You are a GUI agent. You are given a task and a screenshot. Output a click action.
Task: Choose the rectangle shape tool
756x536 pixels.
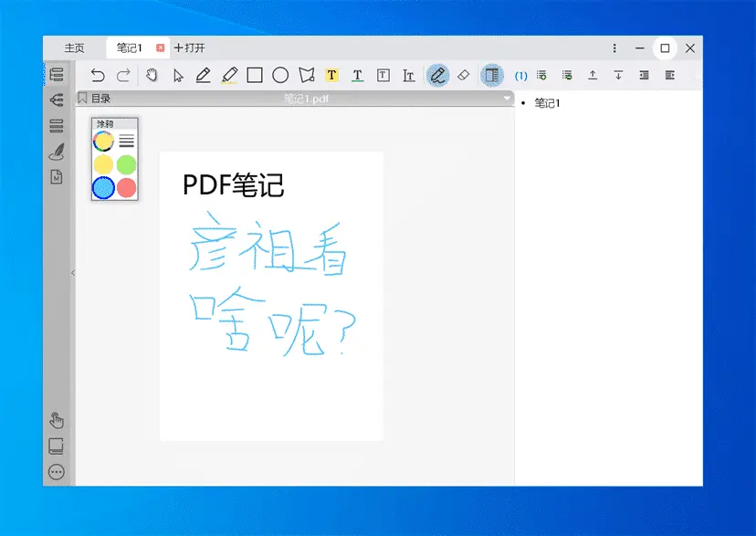pos(255,75)
